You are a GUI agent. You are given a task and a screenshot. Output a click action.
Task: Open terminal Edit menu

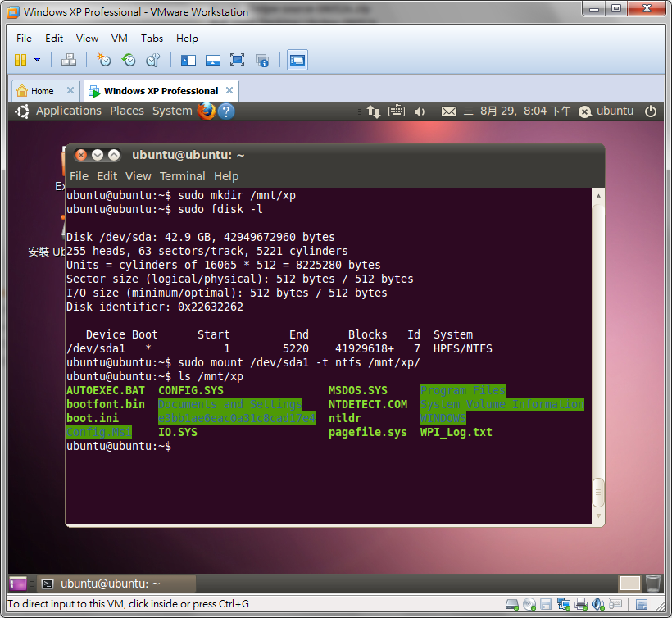107,176
